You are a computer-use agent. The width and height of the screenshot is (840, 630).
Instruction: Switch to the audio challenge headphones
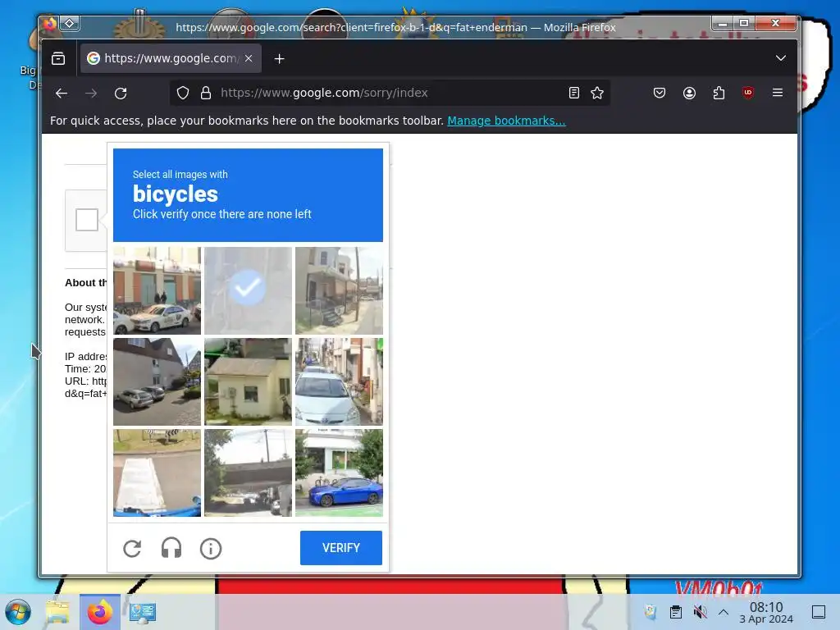(171, 549)
